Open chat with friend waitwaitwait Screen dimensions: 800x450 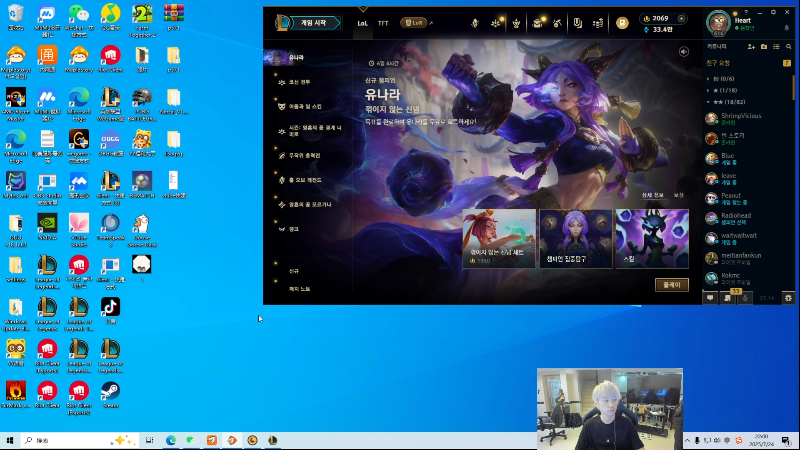coord(748,238)
